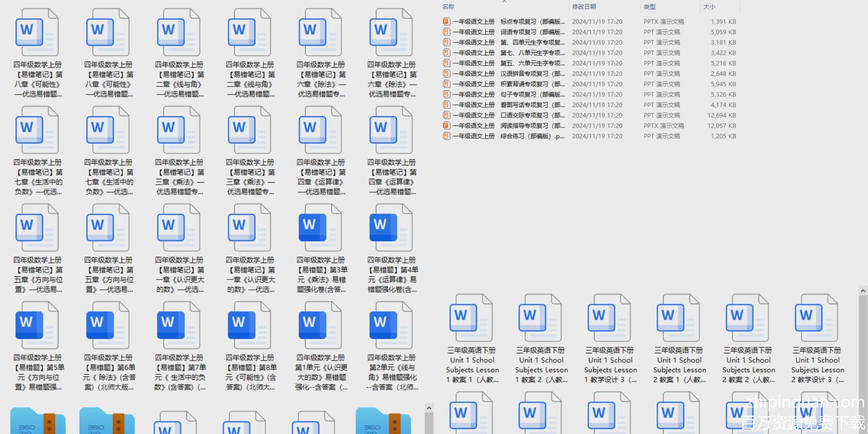Select the 第6单元《除法》 Word document icon
868x434 pixels.
[x=108, y=326]
